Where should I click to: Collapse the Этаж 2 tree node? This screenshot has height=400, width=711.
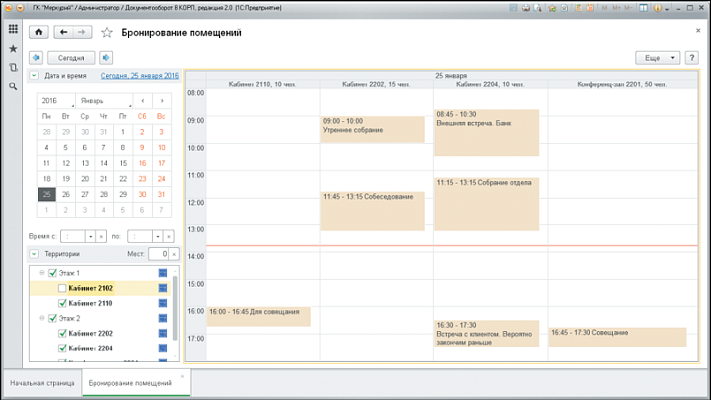pos(41,318)
